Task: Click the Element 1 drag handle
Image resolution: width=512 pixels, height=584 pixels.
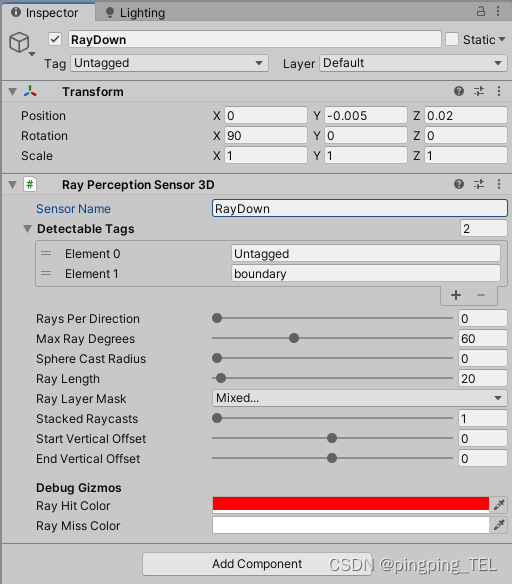Action: coord(46,273)
